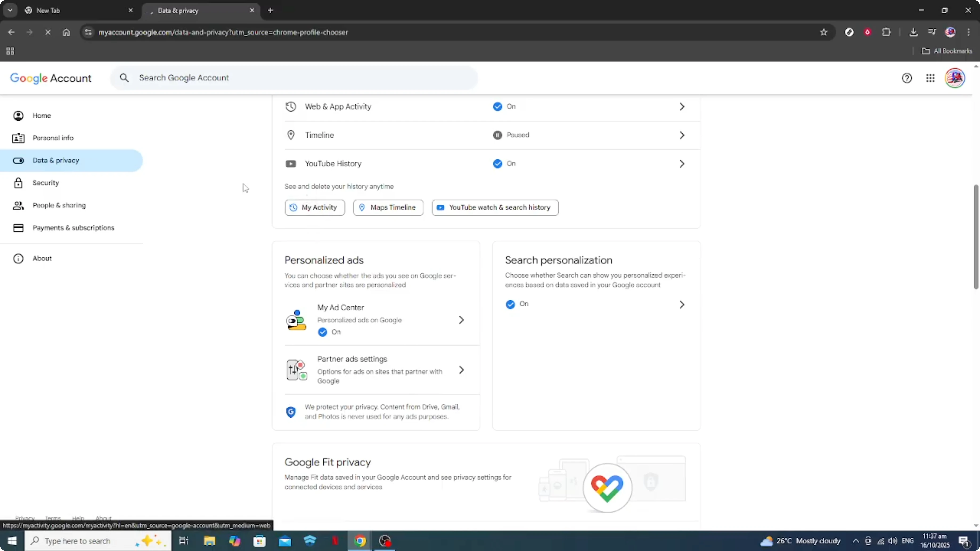This screenshot has width=980, height=551.
Task: View site information icon in address bar
Action: coord(88,32)
